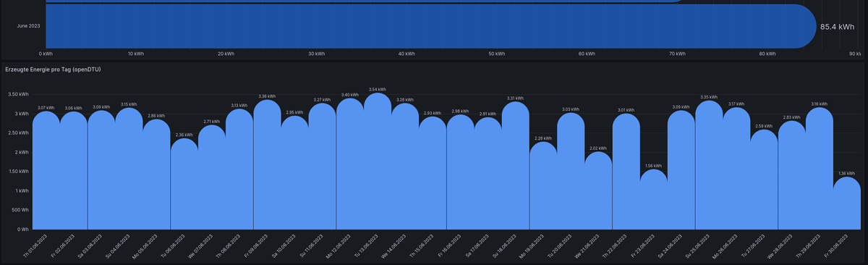Select the Sa 17.06.2023 bar
This screenshot has width=868, height=265.
488,173
